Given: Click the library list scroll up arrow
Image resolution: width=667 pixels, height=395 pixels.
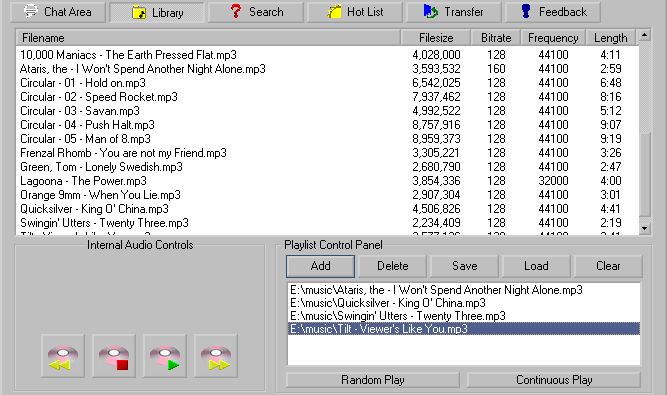Looking at the screenshot, I should click(x=644, y=35).
